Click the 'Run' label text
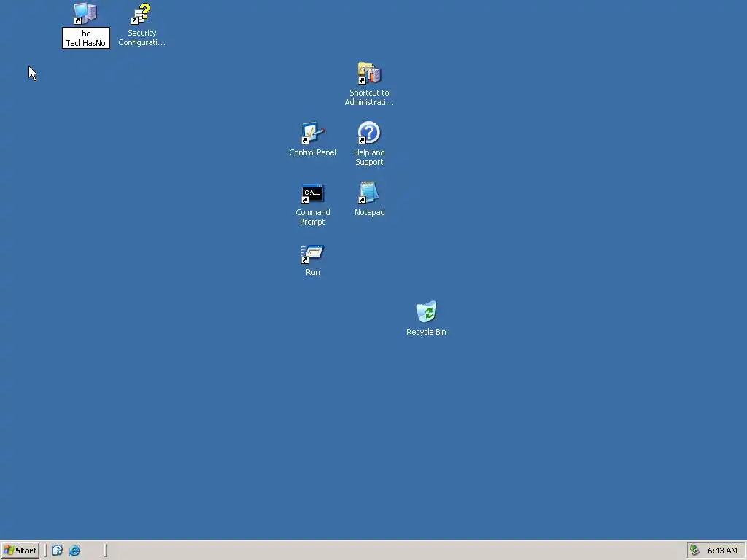The image size is (747, 560). [312, 273]
